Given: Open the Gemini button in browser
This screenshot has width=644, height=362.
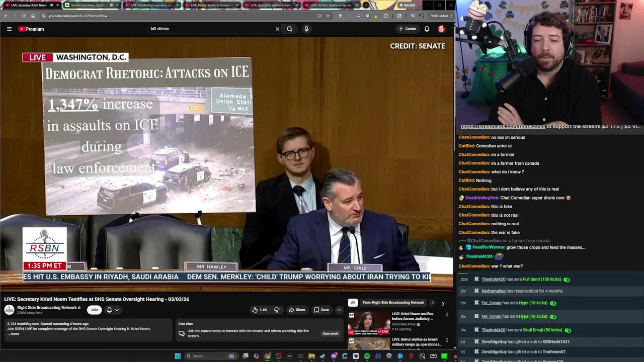Looking at the screenshot, I should tap(407, 5).
